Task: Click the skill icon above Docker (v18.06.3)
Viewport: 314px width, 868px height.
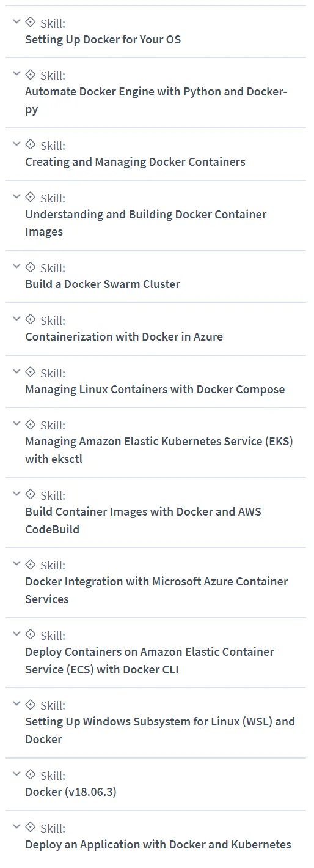Action: [x=31, y=774]
